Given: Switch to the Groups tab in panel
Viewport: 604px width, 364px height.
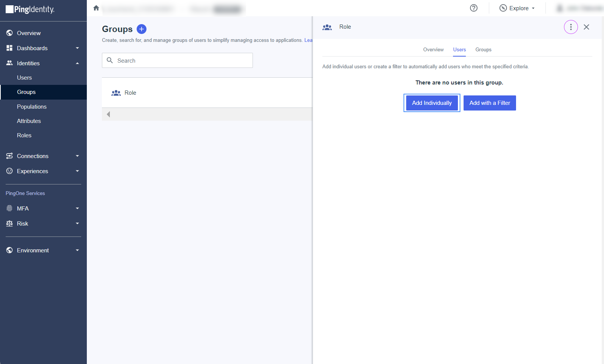Looking at the screenshot, I should [483, 50].
